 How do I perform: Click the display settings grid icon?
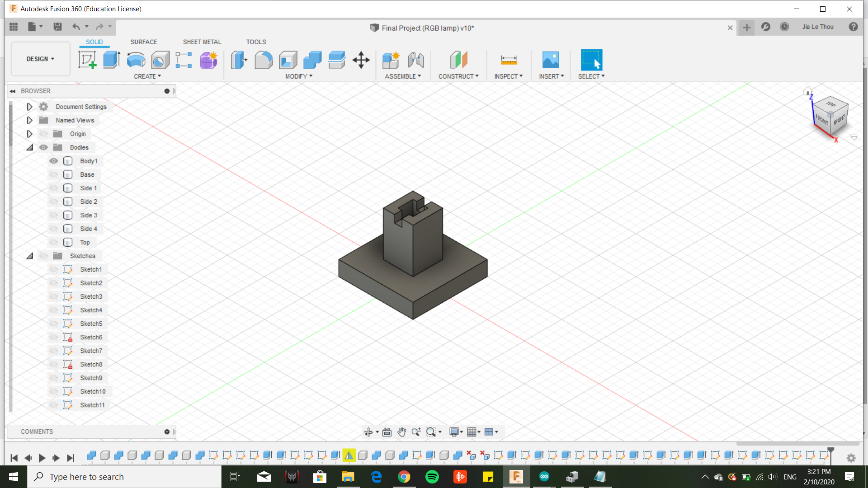[x=473, y=432]
